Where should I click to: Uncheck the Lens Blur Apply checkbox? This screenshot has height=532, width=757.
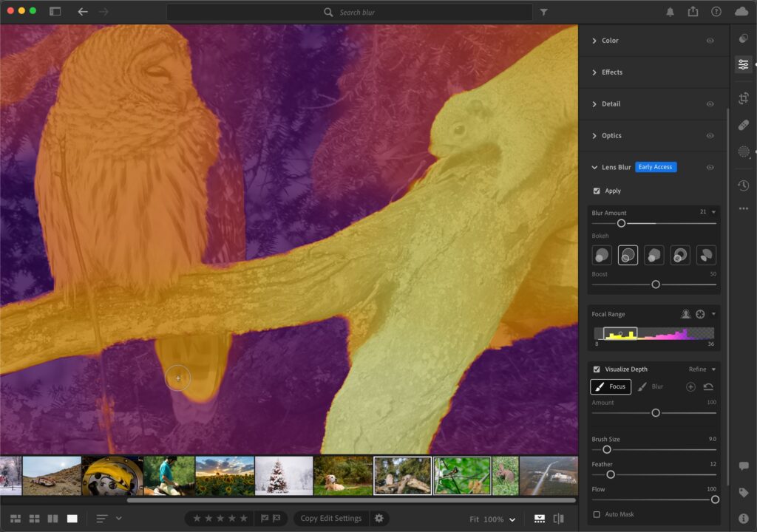(597, 191)
